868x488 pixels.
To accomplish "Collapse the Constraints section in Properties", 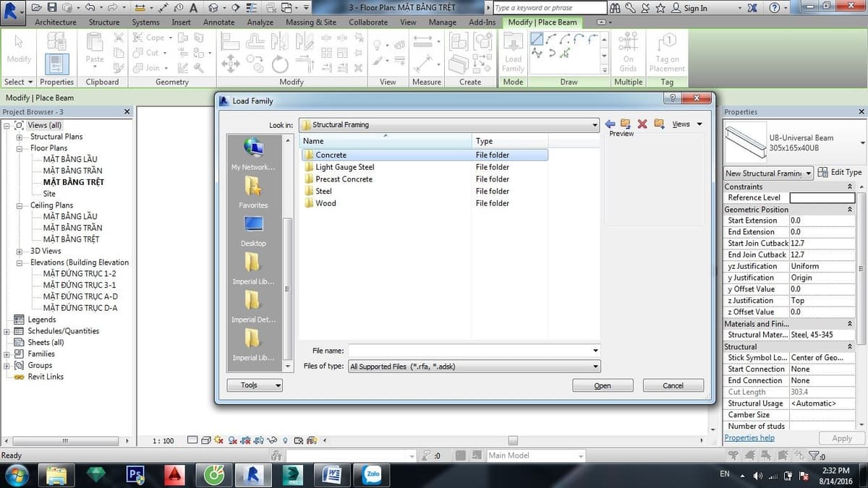I will click(x=850, y=187).
